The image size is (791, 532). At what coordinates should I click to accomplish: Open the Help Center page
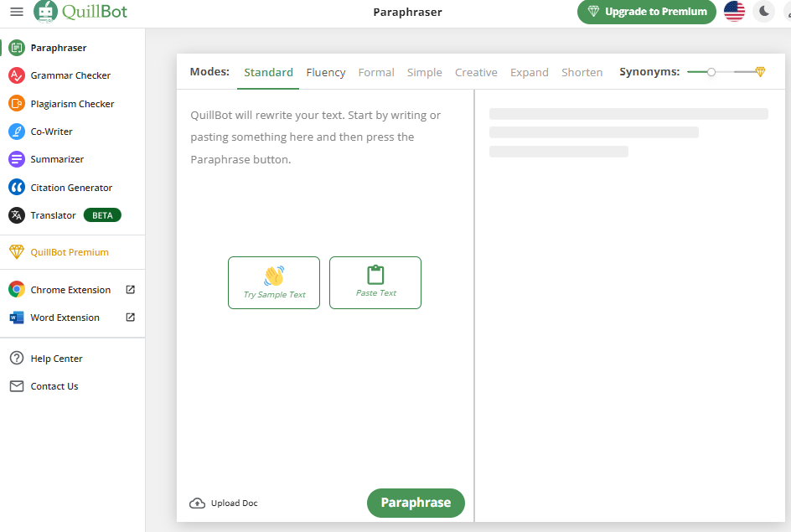point(56,359)
